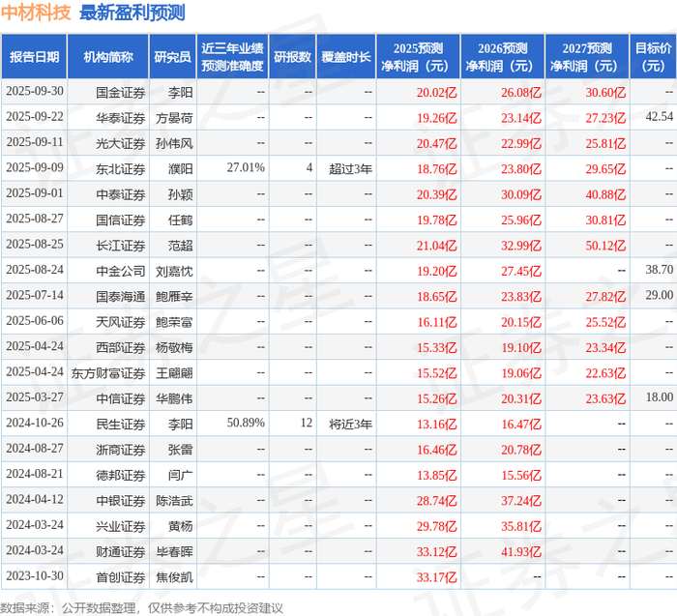Click institution name 兴业证券
This screenshot has width=677, height=616.
tap(121, 525)
